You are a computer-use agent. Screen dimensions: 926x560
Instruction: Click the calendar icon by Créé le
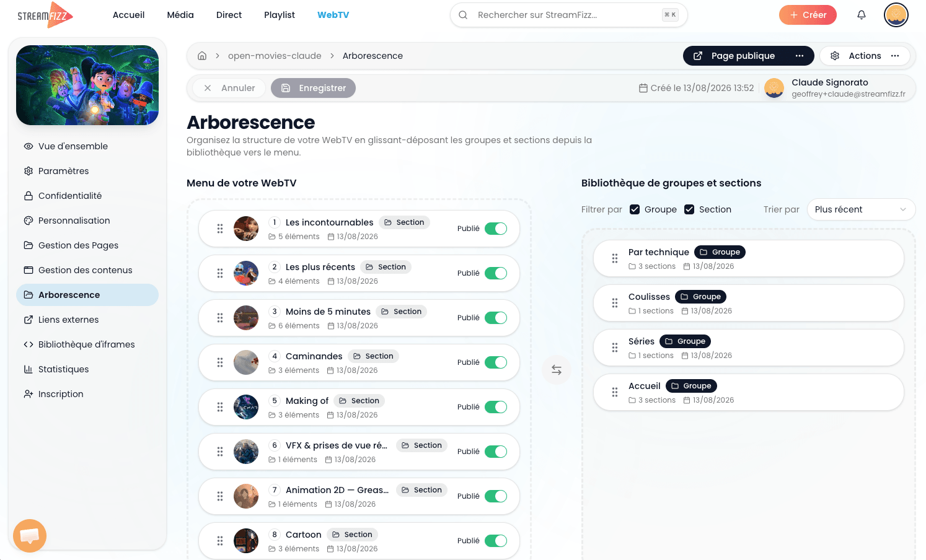coord(643,88)
